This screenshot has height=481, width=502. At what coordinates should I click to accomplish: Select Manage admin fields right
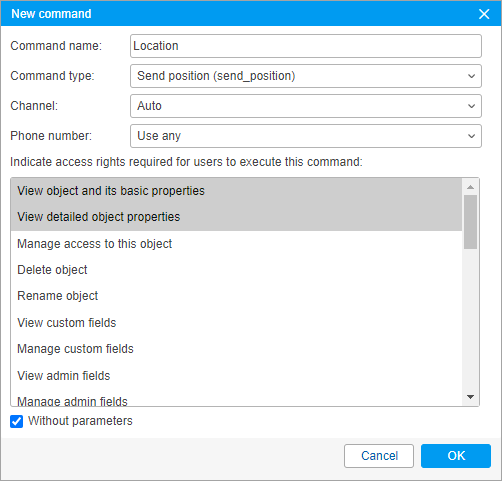pyautogui.click(x=236, y=399)
